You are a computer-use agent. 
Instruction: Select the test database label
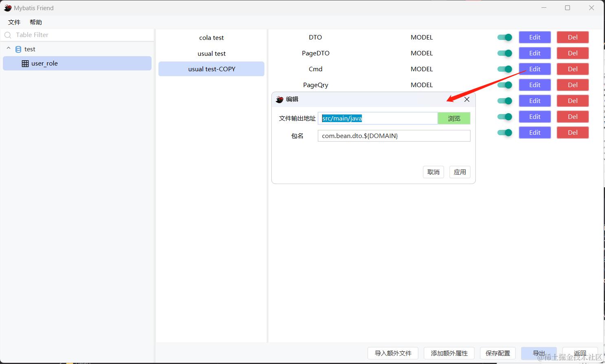tap(30, 49)
